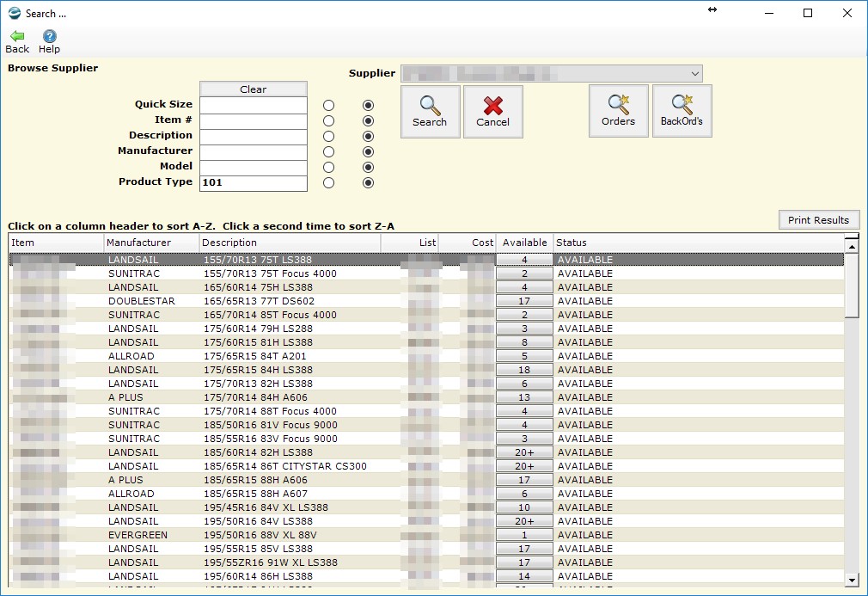Click the Product Type input field
The height and width of the screenshot is (596, 868).
pyautogui.click(x=253, y=182)
